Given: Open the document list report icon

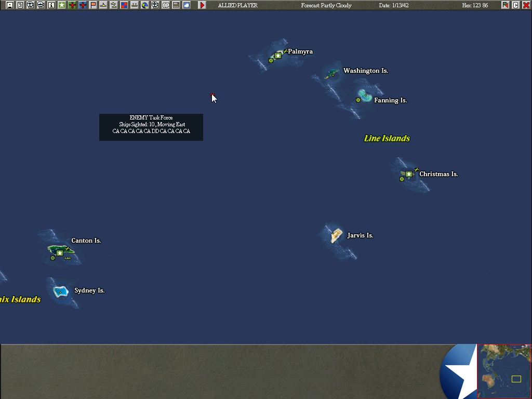Looking at the screenshot, I should click(x=20, y=5).
